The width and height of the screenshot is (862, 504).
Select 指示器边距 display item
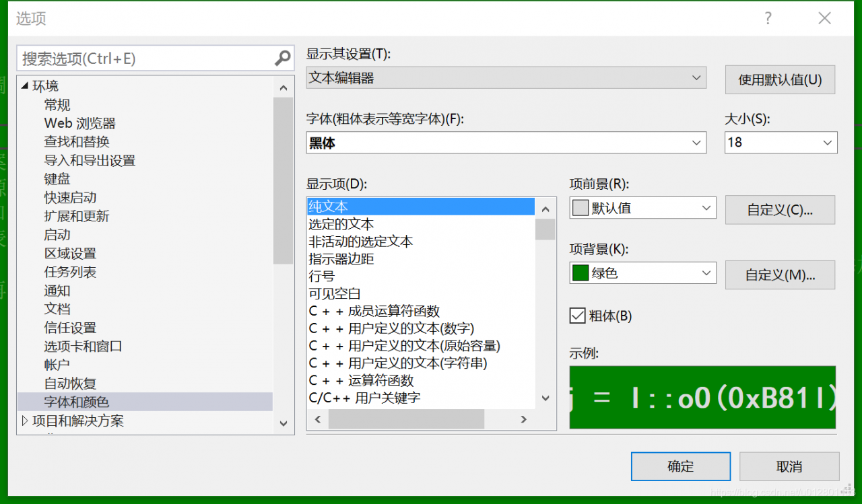341,259
